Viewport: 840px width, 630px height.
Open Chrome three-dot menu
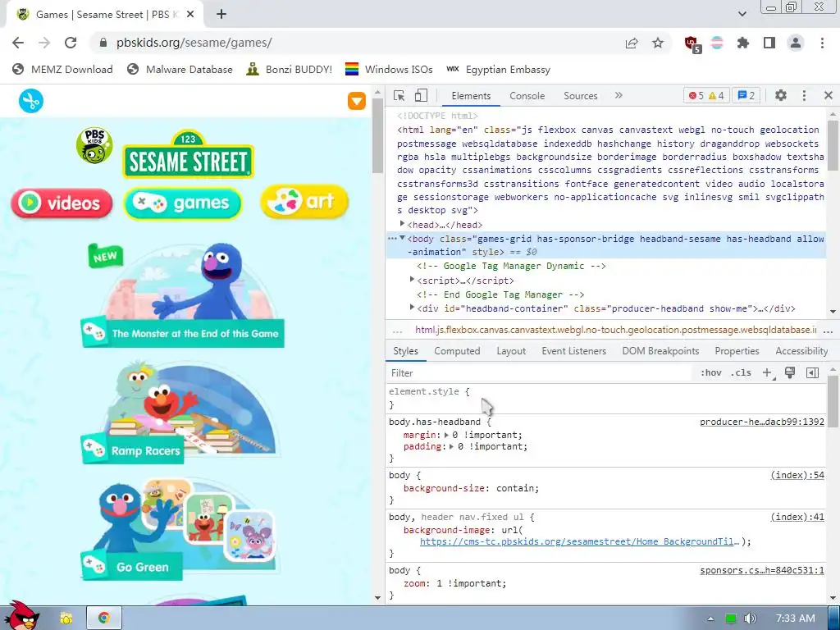[822, 43]
